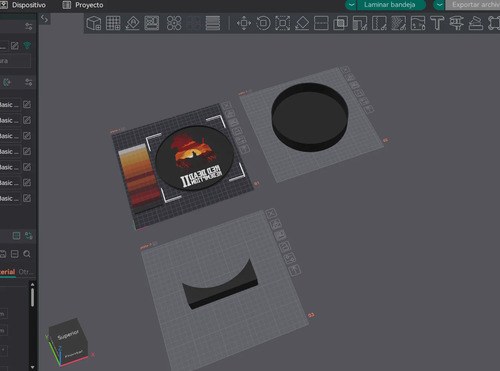This screenshot has width=500, height=371.
Task: Select the highlighted '...erial' settings tab
Action: (8, 272)
